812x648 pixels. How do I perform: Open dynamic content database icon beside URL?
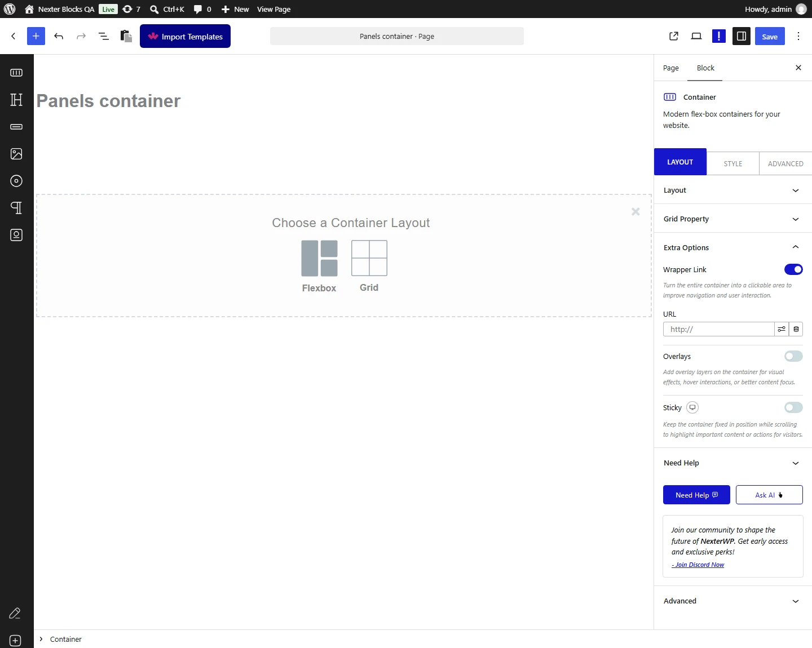[796, 329]
